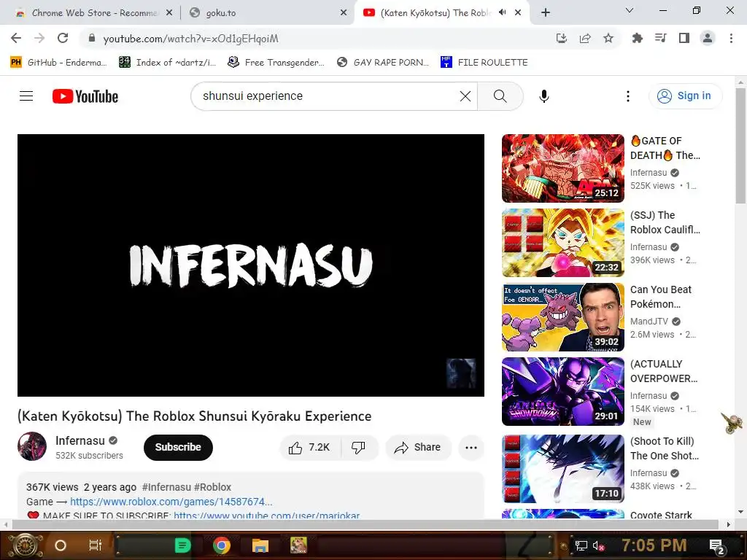Open the roblox.com game link

(x=171, y=502)
